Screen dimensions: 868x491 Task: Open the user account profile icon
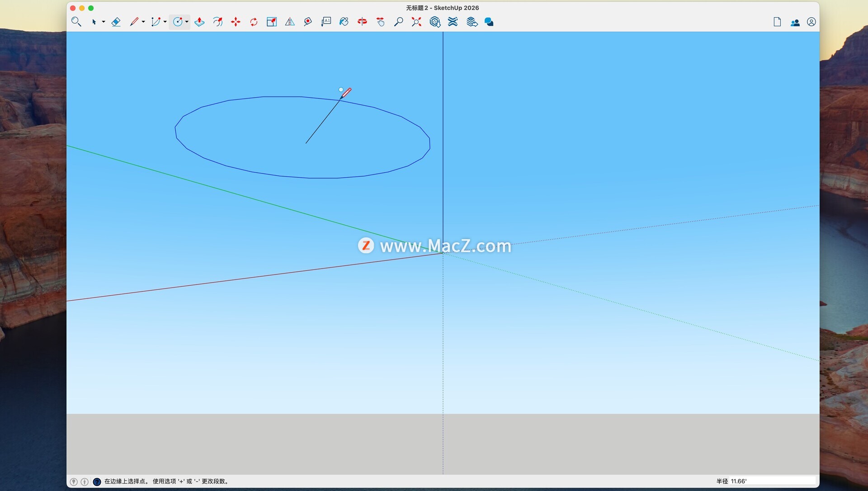coord(811,22)
